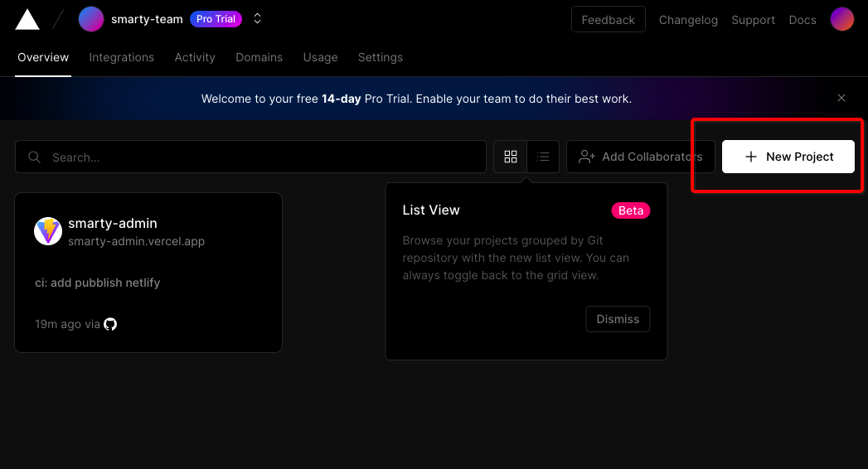
Task: Click the New Project button
Action: pos(788,157)
